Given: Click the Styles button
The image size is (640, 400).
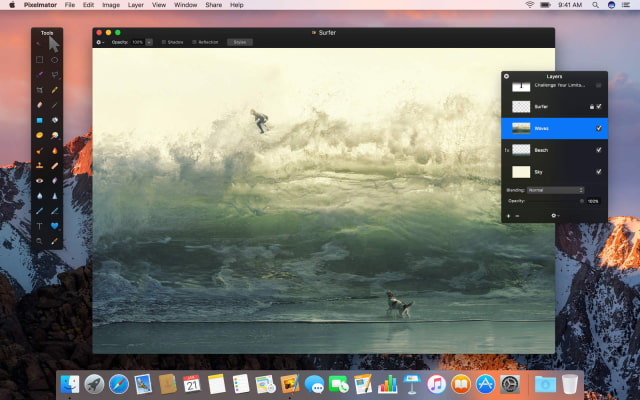Looking at the screenshot, I should pos(240,42).
